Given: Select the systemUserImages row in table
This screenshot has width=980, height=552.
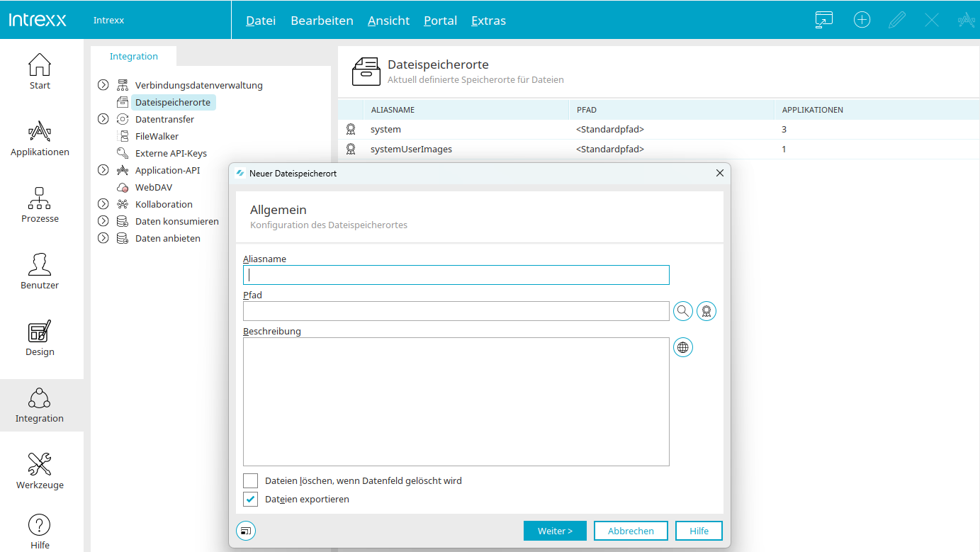Looking at the screenshot, I should (x=411, y=150).
